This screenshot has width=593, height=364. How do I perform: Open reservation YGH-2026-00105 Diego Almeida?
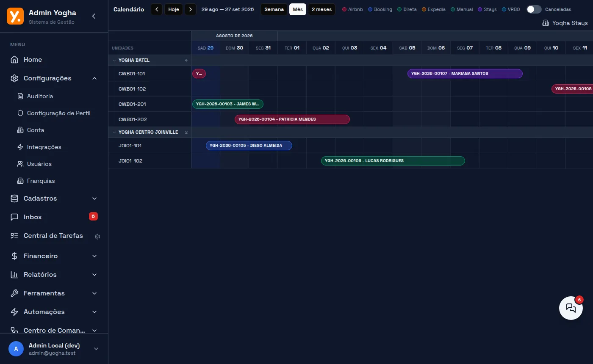249,146
